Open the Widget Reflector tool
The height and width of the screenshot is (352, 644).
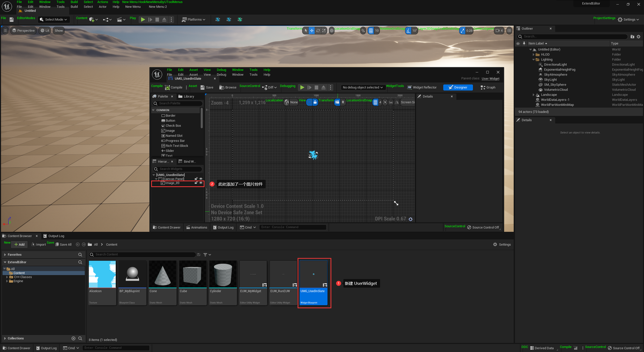click(x=422, y=88)
